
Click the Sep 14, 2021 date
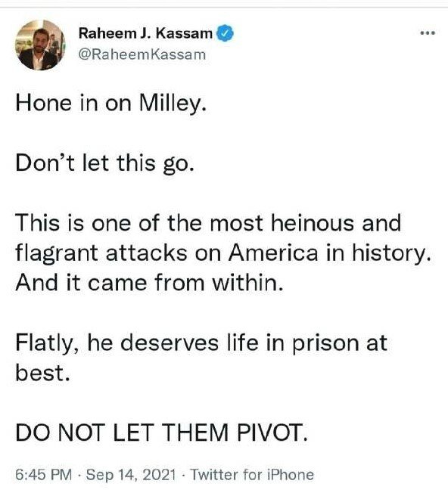pos(131,474)
